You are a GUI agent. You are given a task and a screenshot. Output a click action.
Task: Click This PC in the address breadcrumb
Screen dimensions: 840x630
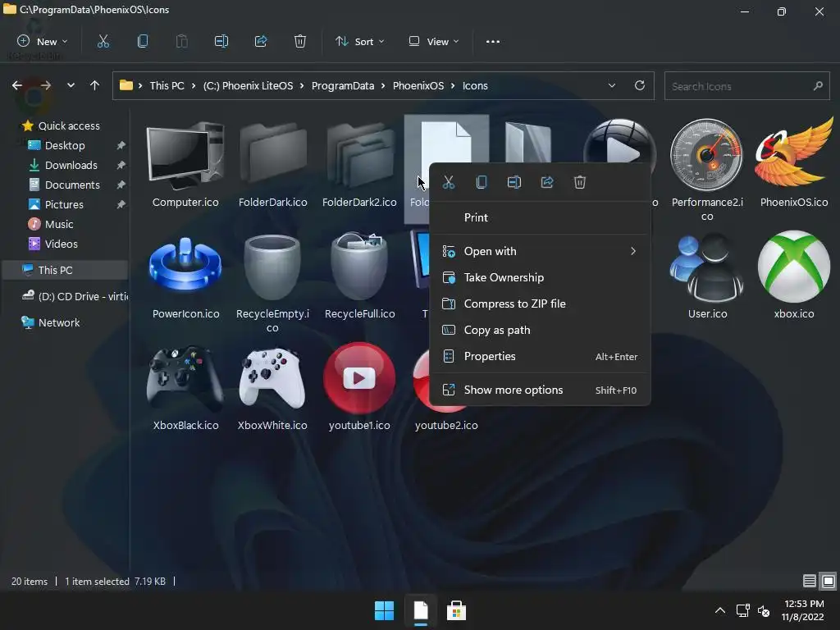point(167,85)
